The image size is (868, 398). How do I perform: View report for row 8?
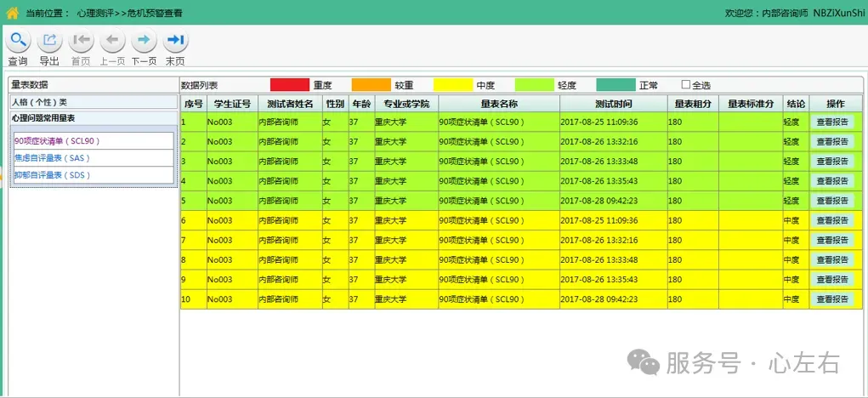[x=832, y=259]
